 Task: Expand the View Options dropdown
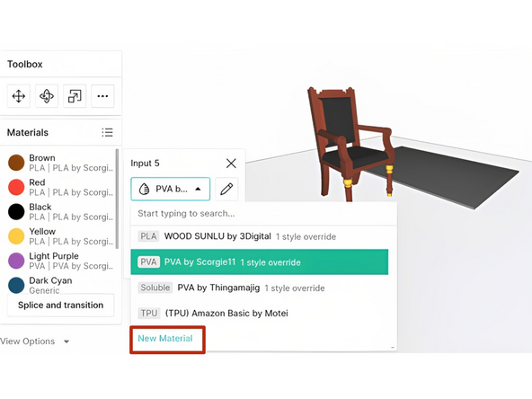point(34,341)
